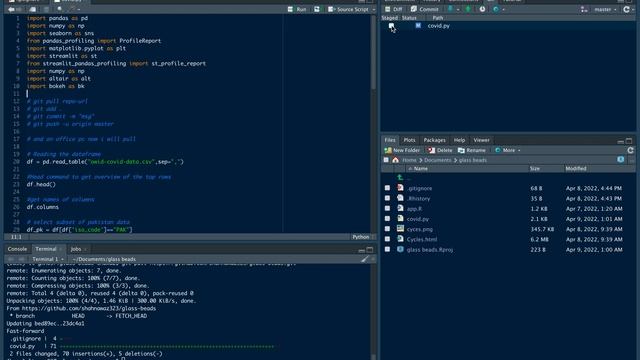640x360 pixels.
Task: Click the Diff button in the Git pane
Action: pos(393,9)
